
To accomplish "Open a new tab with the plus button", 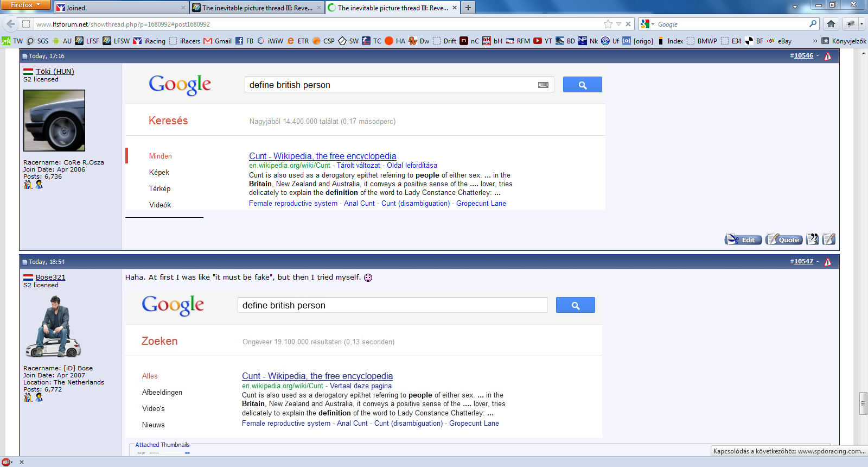I will (468, 8).
